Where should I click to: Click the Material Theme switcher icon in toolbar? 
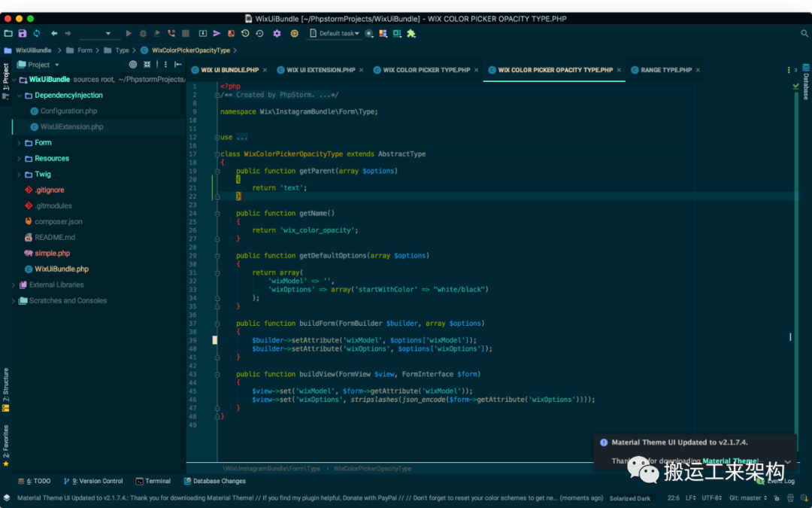(383, 33)
